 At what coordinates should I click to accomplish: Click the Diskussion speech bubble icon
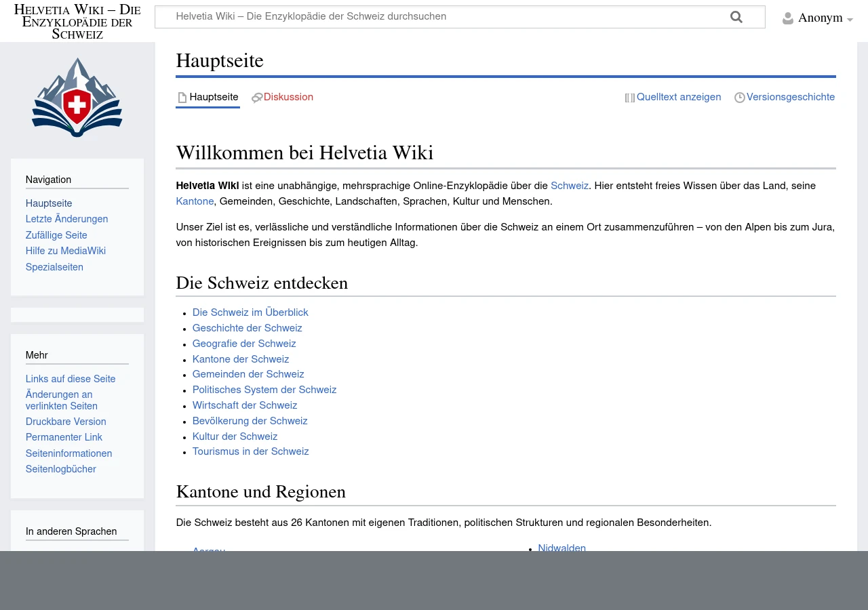pyautogui.click(x=257, y=98)
